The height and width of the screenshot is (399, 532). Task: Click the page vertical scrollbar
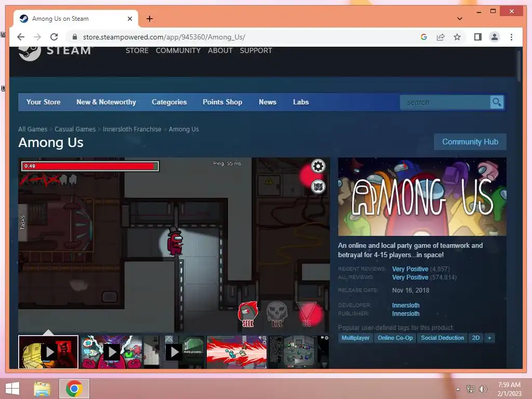click(519, 66)
